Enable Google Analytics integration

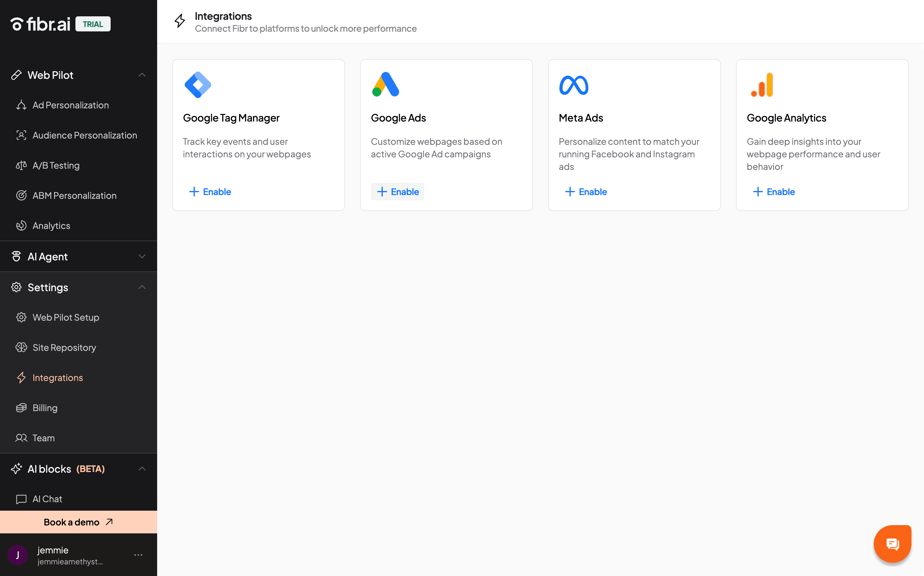(x=773, y=192)
